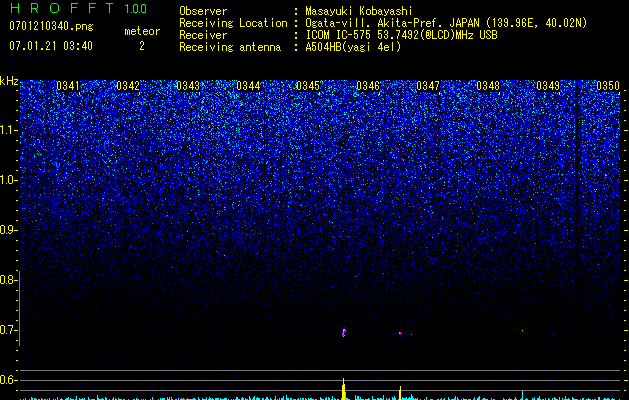Viewport: 629px width, 400px height.
Task: Click the meteor count label
Action: [x=142, y=31]
